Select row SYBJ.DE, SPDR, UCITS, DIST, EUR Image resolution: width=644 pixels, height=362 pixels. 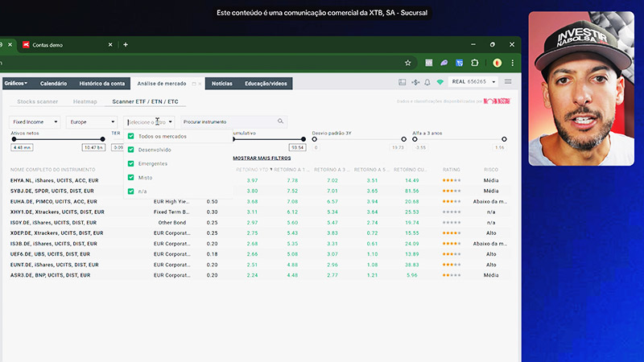(260, 191)
